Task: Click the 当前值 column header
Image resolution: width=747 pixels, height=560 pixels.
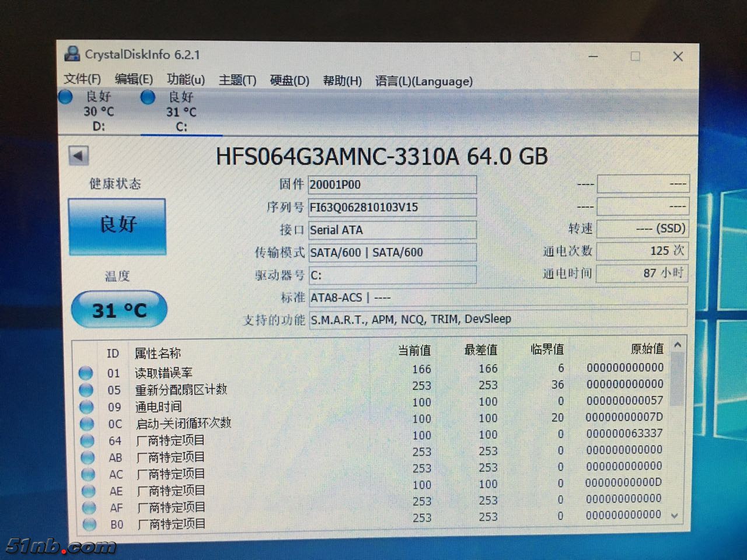Action: tap(414, 350)
